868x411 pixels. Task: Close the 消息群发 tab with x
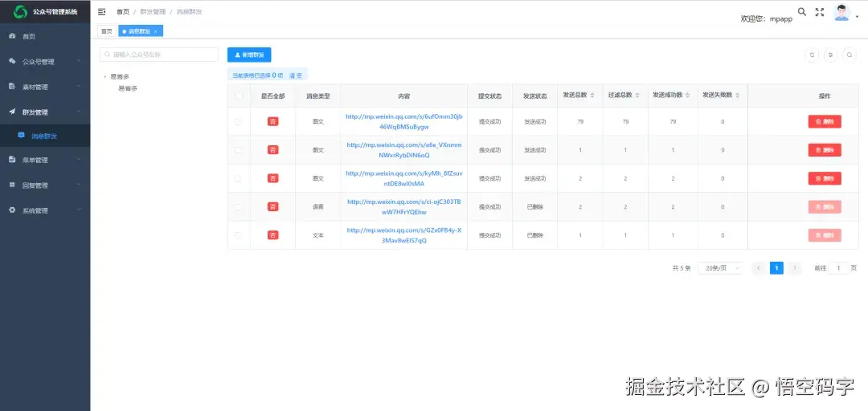[x=156, y=31]
